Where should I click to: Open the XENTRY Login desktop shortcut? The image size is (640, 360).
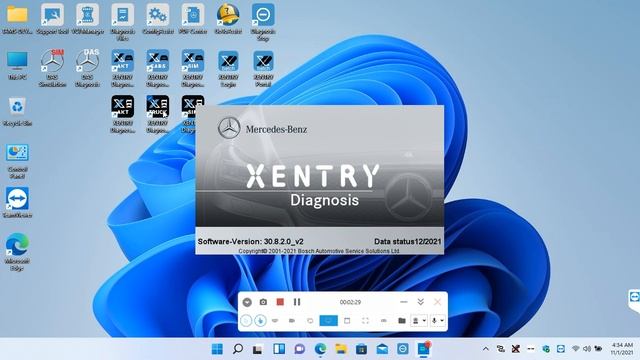point(228,68)
